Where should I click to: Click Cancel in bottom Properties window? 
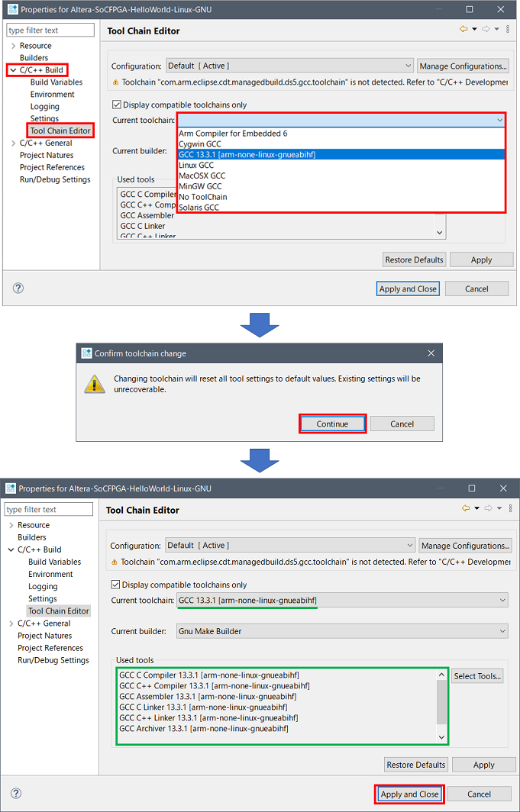point(479,794)
